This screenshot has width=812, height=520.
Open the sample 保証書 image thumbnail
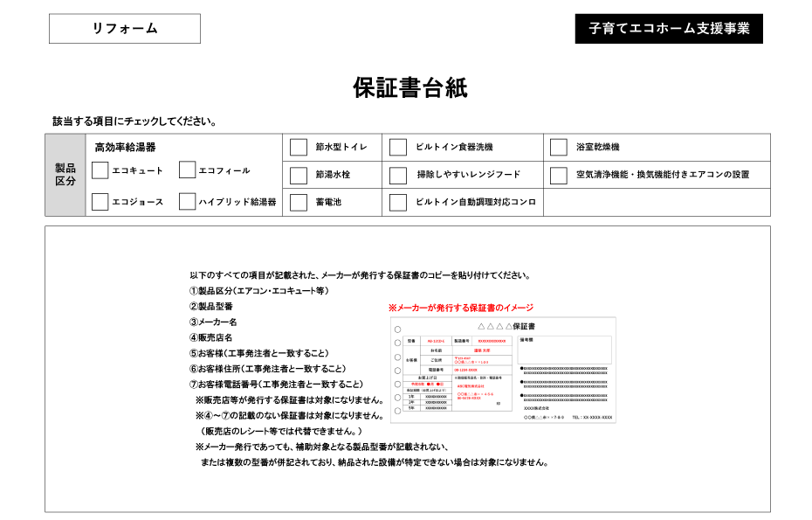coord(503,371)
